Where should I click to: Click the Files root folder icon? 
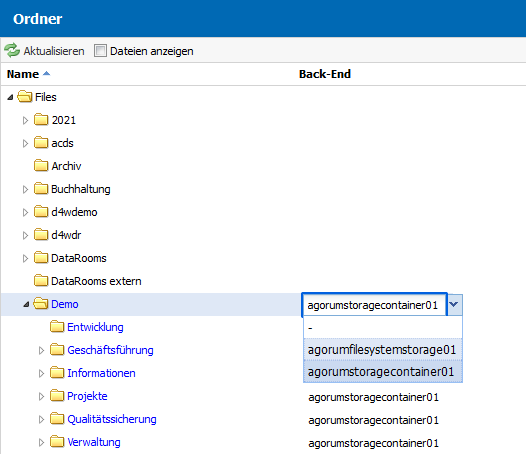tap(24, 97)
